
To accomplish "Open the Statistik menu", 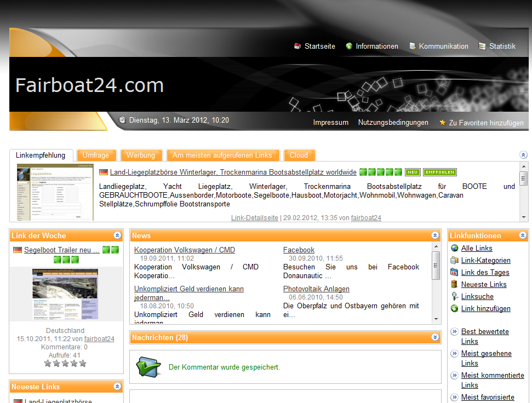I will tap(502, 46).
